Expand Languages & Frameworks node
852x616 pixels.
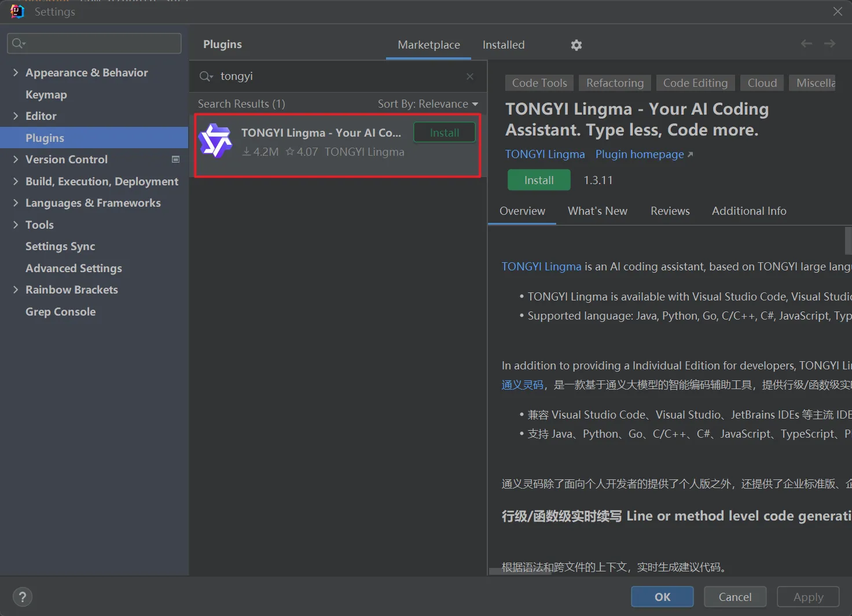[x=16, y=203]
